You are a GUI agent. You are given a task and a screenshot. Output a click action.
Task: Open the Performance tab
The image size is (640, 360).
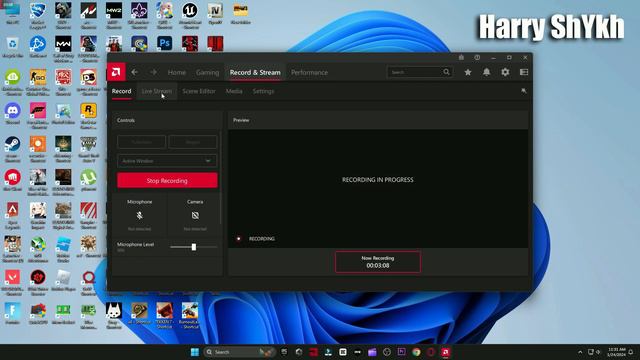[309, 72]
